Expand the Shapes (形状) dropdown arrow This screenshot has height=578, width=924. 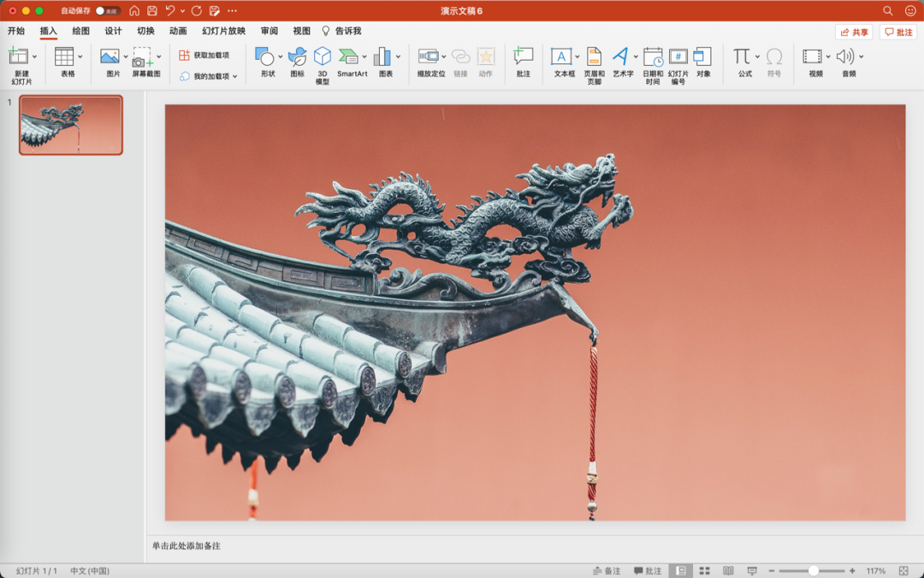point(281,57)
